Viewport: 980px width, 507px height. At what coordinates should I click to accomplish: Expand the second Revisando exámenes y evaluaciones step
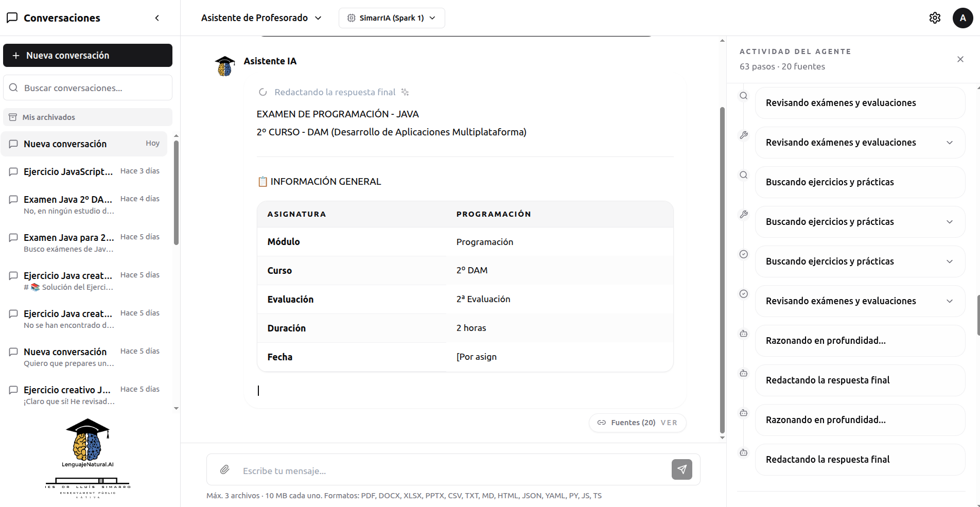(860, 143)
